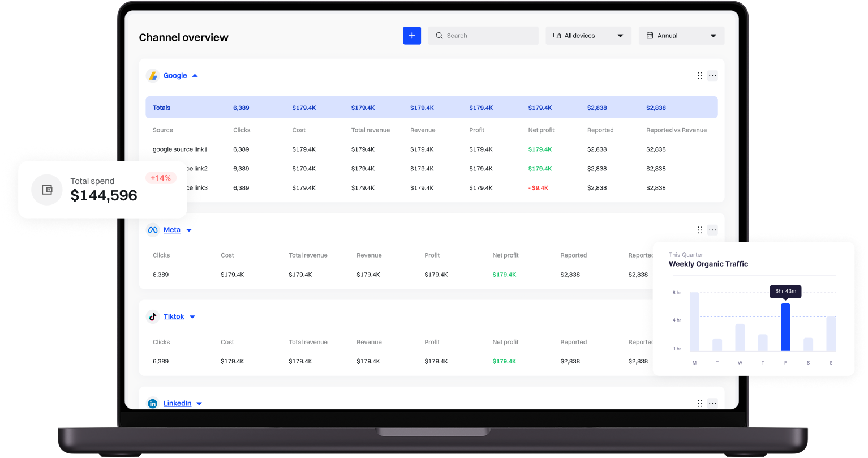Click the Meta logo icon
868x458 pixels.
tap(152, 230)
